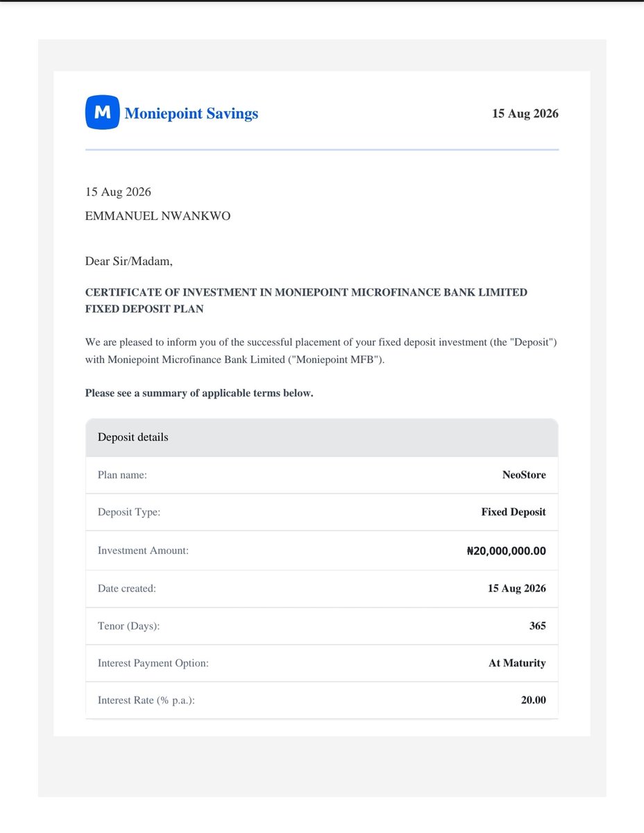This screenshot has width=644, height=833.
Task: Click the Moniepoint M logo icon
Action: click(x=103, y=112)
